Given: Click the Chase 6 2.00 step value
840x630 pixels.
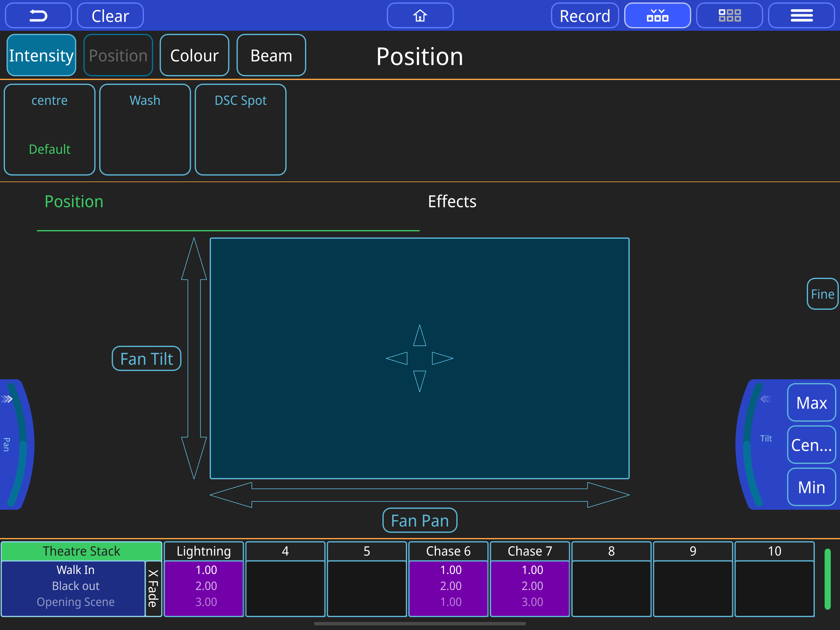Looking at the screenshot, I should [451, 585].
